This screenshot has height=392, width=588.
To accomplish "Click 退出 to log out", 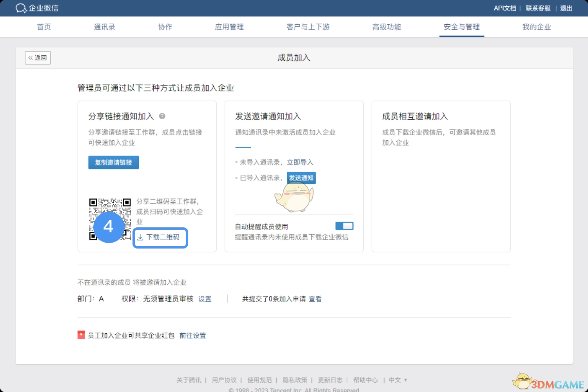I will [x=566, y=8].
